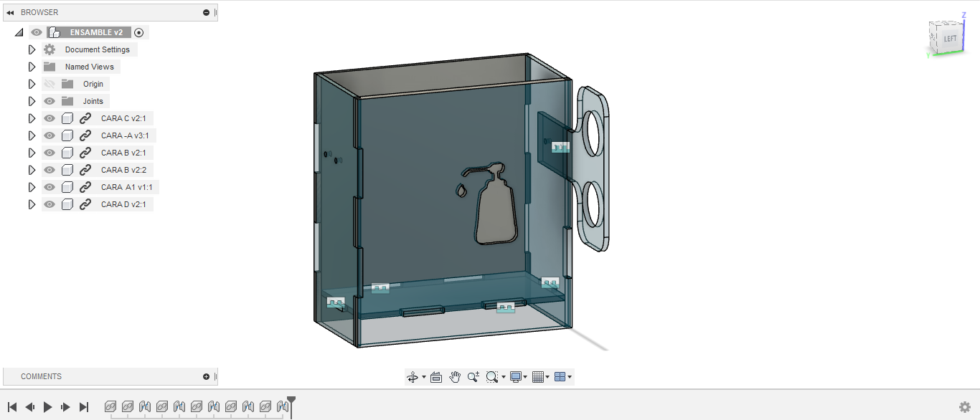Click the link icon of CARA A1 v1:1
The height and width of the screenshot is (420, 980).
point(85,187)
